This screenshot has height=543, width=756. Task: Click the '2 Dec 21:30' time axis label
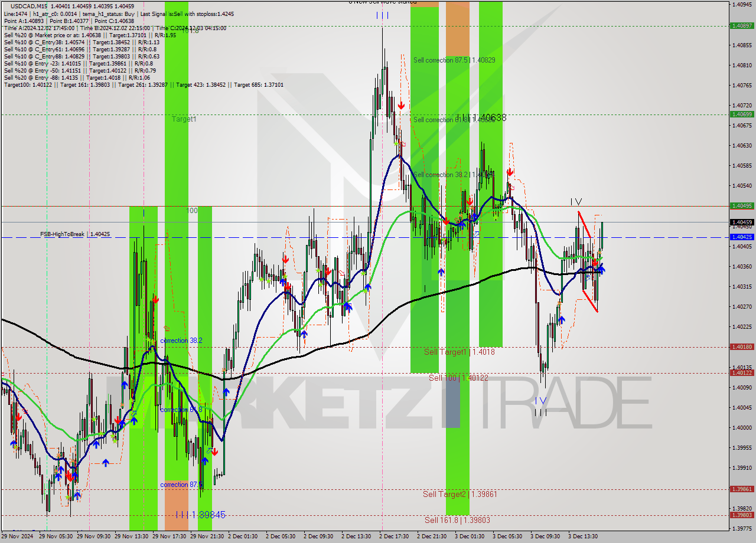(432, 537)
